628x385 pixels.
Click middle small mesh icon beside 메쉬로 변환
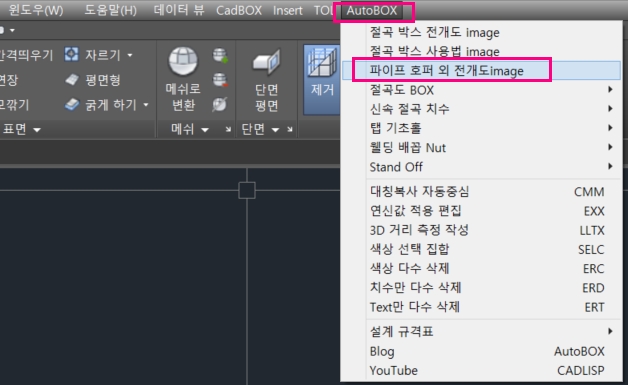[x=220, y=80]
